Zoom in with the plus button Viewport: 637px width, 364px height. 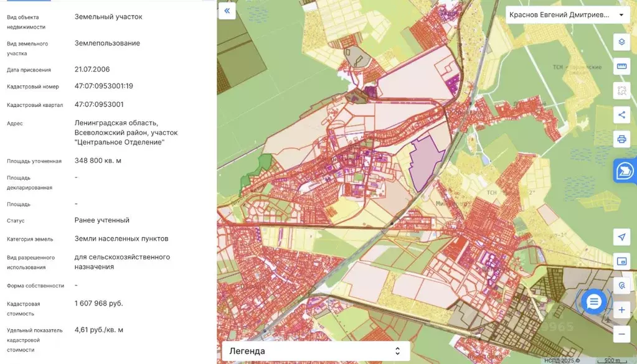point(621,310)
